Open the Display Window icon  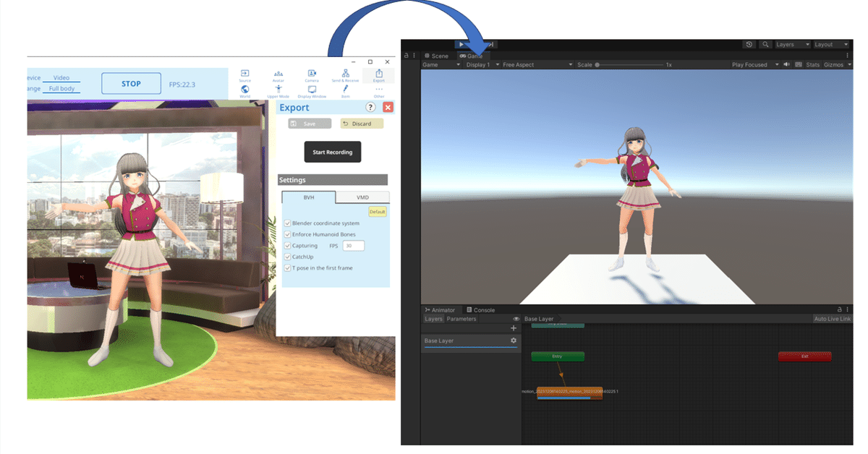click(312, 90)
